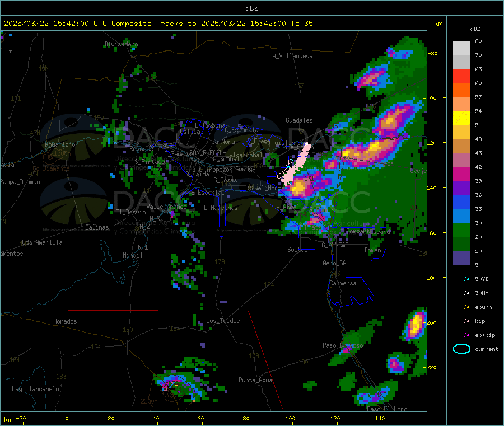Click the 140 km tick label on the bottom axis
The height and width of the screenshot is (426, 504).
tap(380, 418)
